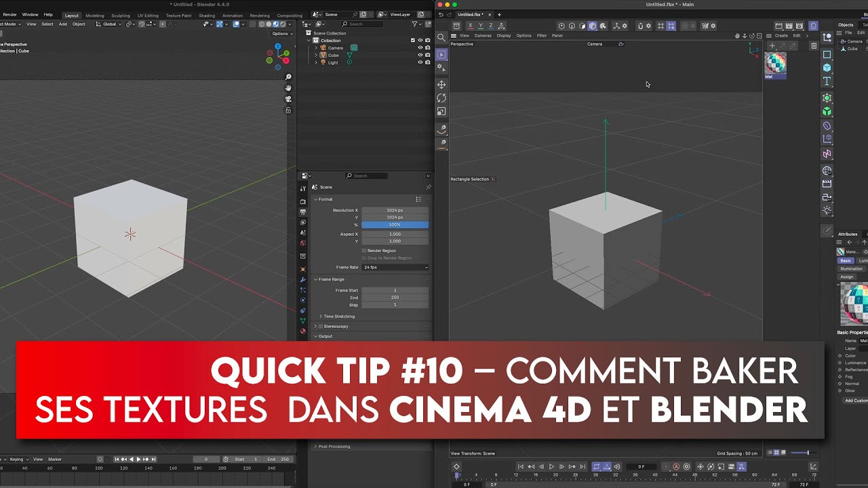The width and height of the screenshot is (868, 488).
Task: Open Blender Window menu
Action: pyautogui.click(x=30, y=14)
